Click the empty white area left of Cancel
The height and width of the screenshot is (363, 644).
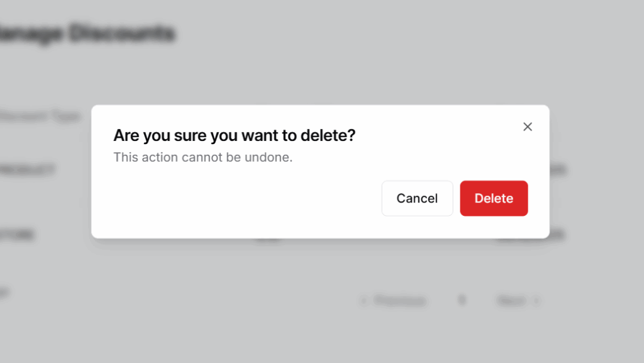click(252, 198)
